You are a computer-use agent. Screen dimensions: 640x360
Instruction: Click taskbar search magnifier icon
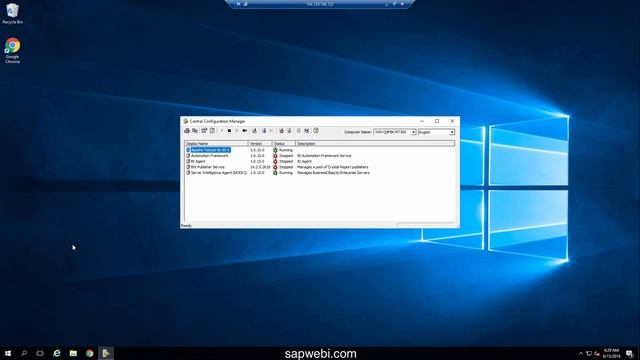[24, 353]
